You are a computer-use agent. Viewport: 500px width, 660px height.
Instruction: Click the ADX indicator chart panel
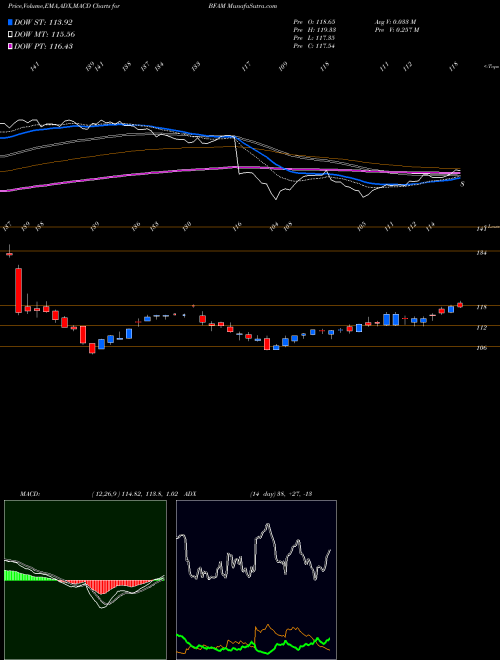pos(256,580)
